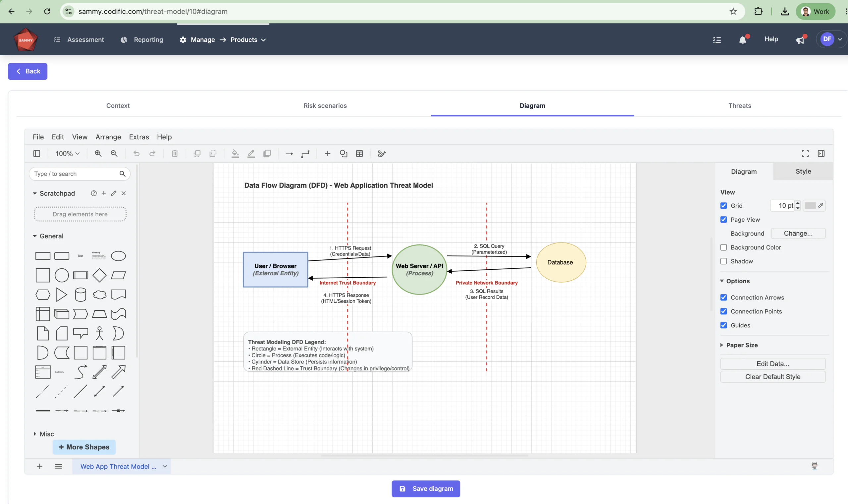Open the Products dropdown in navigation
Screen dimensions: 848x504
coord(248,40)
